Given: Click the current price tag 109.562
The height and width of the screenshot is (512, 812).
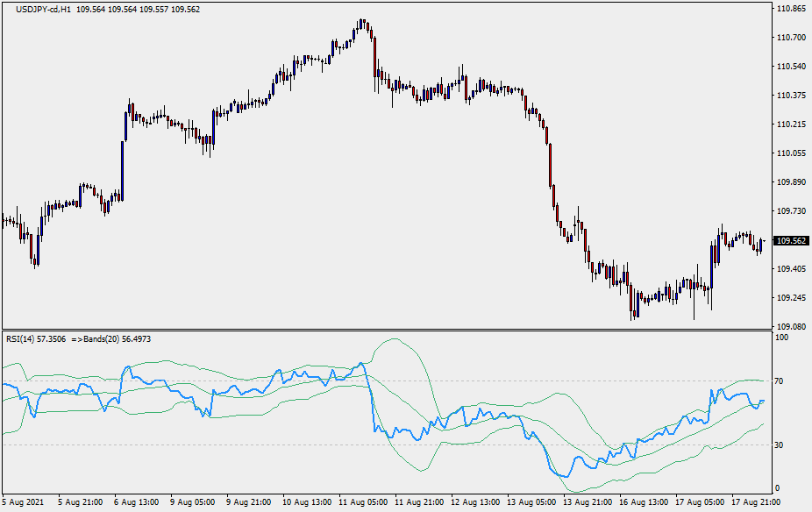Looking at the screenshot, I should pyautogui.click(x=792, y=240).
